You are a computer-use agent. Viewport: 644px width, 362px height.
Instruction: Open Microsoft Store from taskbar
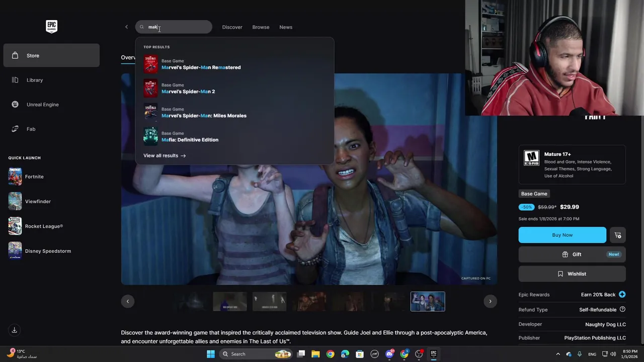coord(360,354)
